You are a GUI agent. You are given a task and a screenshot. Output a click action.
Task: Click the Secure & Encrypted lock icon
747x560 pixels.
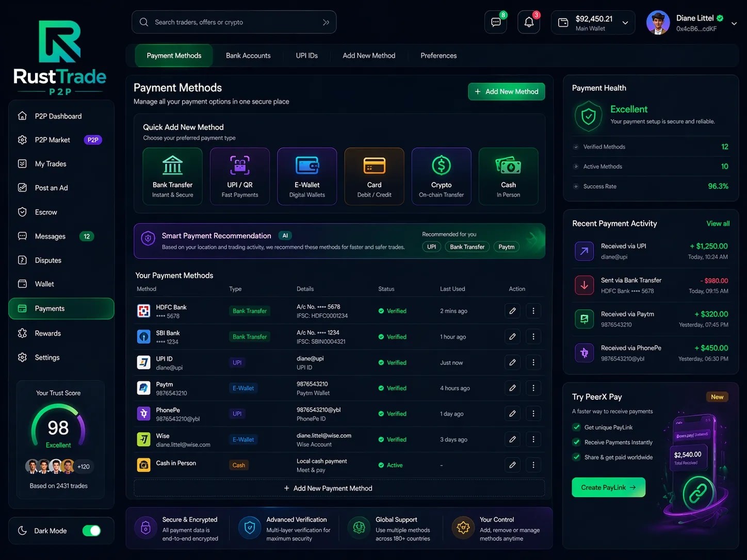click(146, 528)
